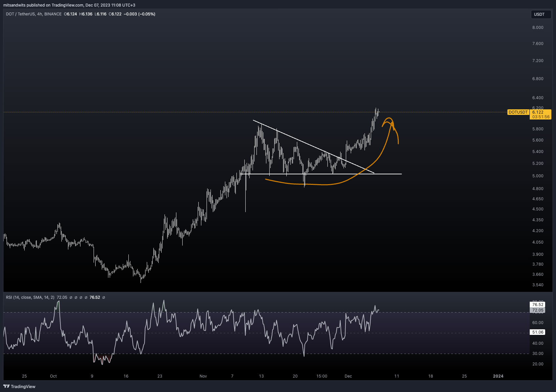Click the Oct label on time axis
Image resolution: width=556 pixels, height=392 pixels.
coord(53,376)
